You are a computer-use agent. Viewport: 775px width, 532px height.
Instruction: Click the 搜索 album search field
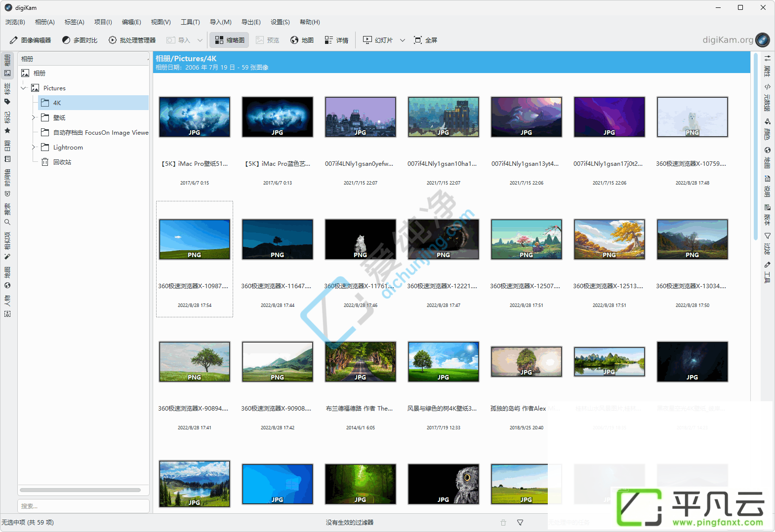[83, 506]
